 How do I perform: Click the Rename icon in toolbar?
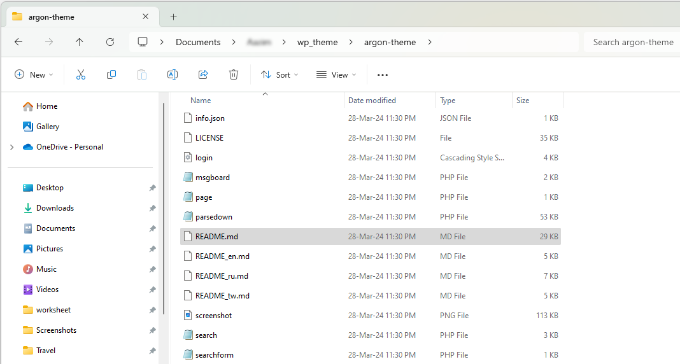coord(172,75)
